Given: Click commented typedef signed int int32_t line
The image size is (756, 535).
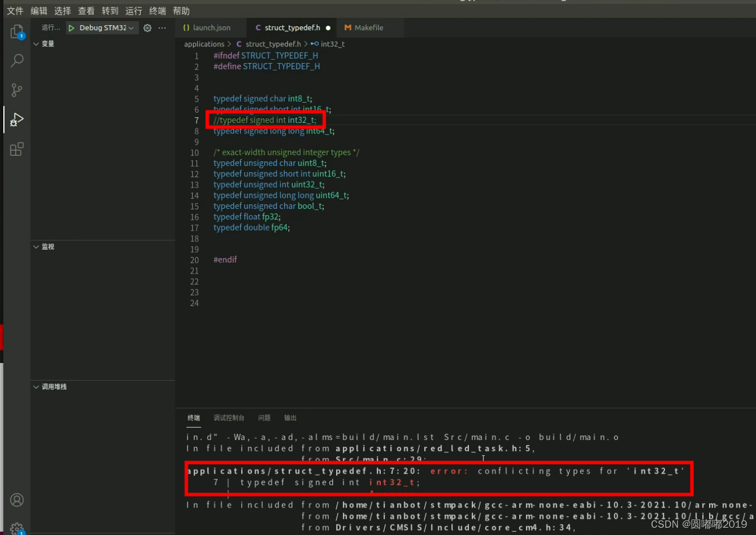Looking at the screenshot, I should (265, 120).
